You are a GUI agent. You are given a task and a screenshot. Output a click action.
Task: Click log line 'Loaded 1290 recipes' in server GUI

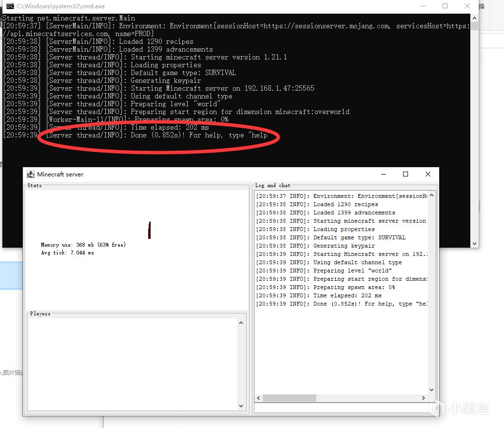[x=317, y=205]
